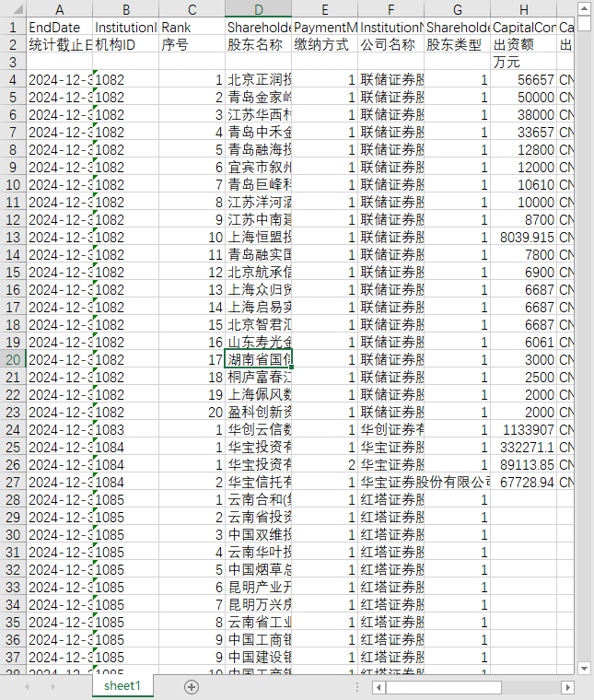Select row 20 header
Viewport: 594px width, 700px height.
click(x=13, y=359)
